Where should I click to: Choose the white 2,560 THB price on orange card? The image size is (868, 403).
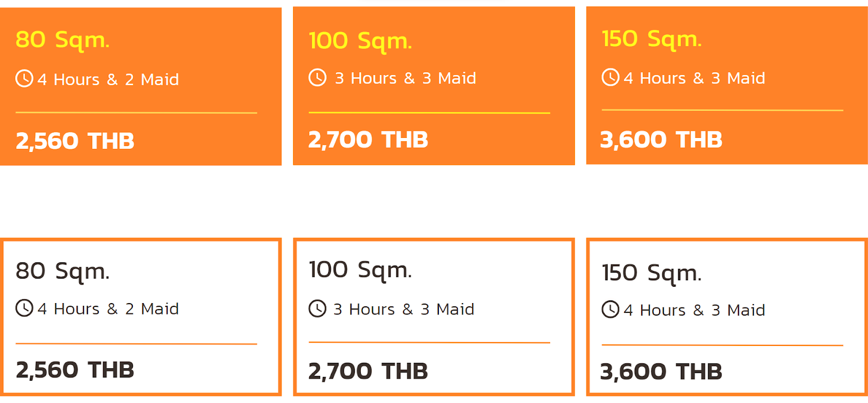75,141
